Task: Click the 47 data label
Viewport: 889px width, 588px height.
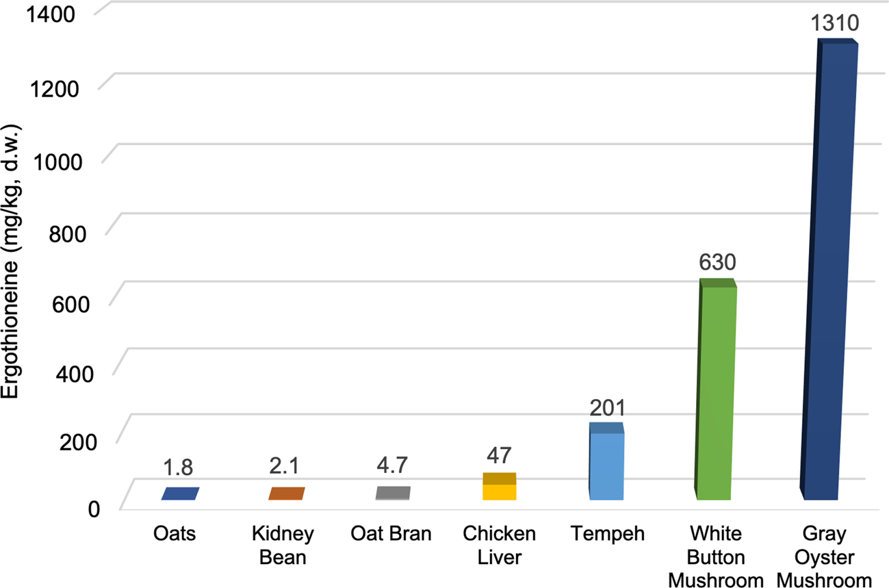Action: pyautogui.click(x=500, y=455)
